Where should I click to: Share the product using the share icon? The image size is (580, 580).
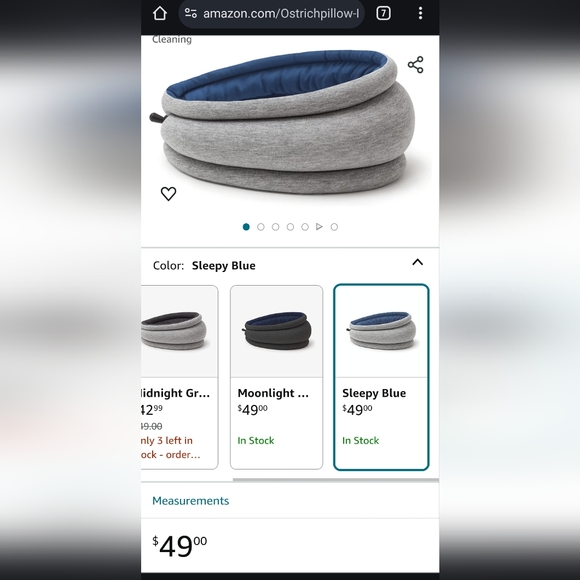point(415,65)
